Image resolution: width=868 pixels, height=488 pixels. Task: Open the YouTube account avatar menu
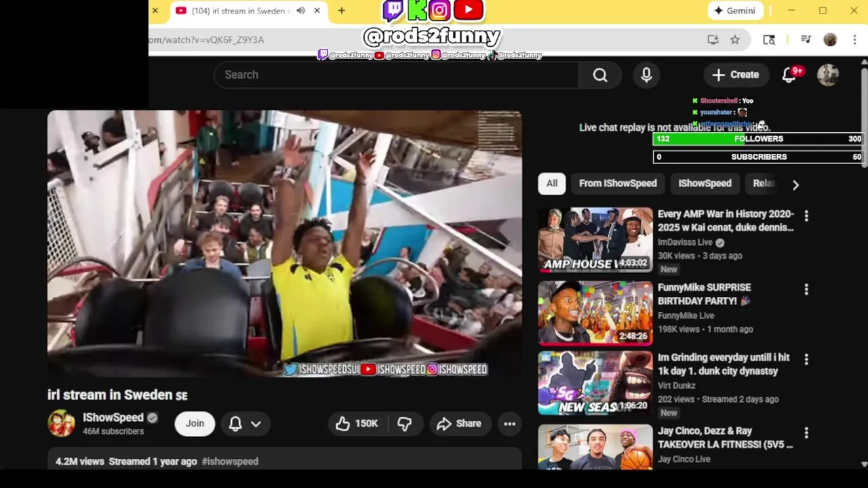pos(828,75)
